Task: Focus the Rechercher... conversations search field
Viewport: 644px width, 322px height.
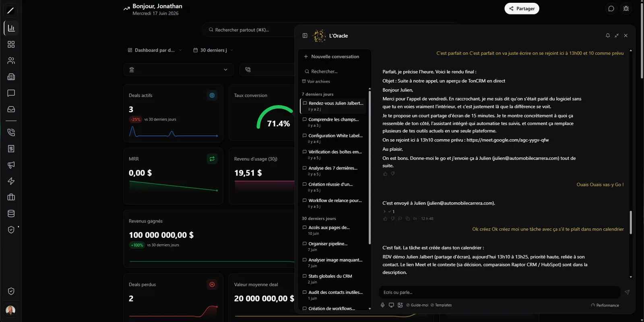Action: click(x=334, y=71)
